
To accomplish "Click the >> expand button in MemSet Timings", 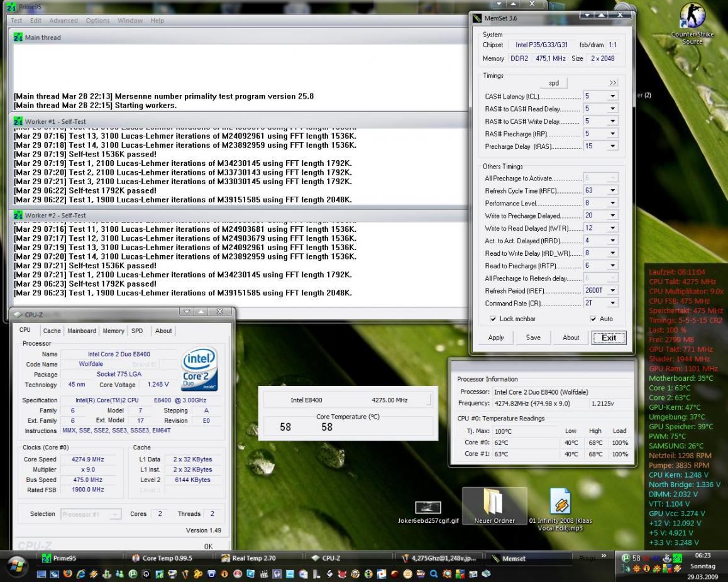I will [613, 82].
